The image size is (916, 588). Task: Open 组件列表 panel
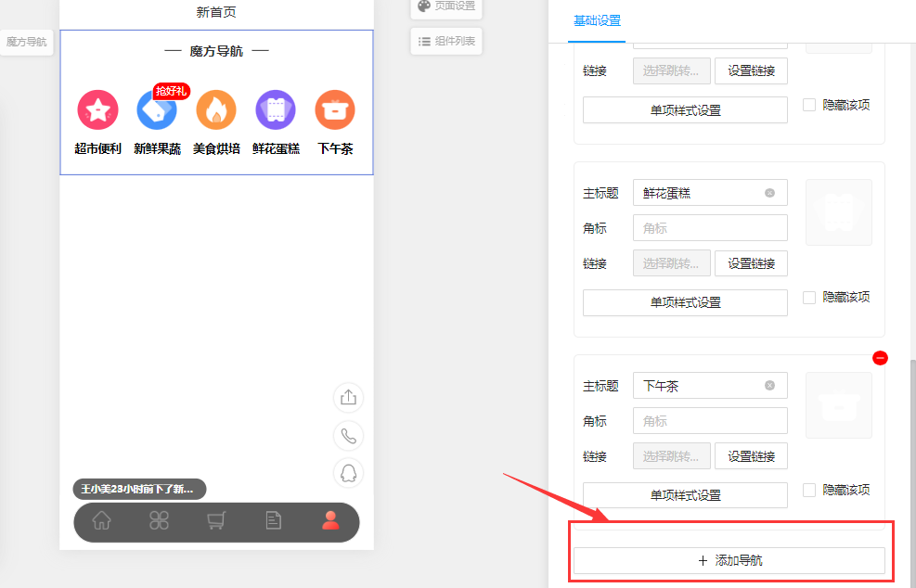pyautogui.click(x=446, y=41)
